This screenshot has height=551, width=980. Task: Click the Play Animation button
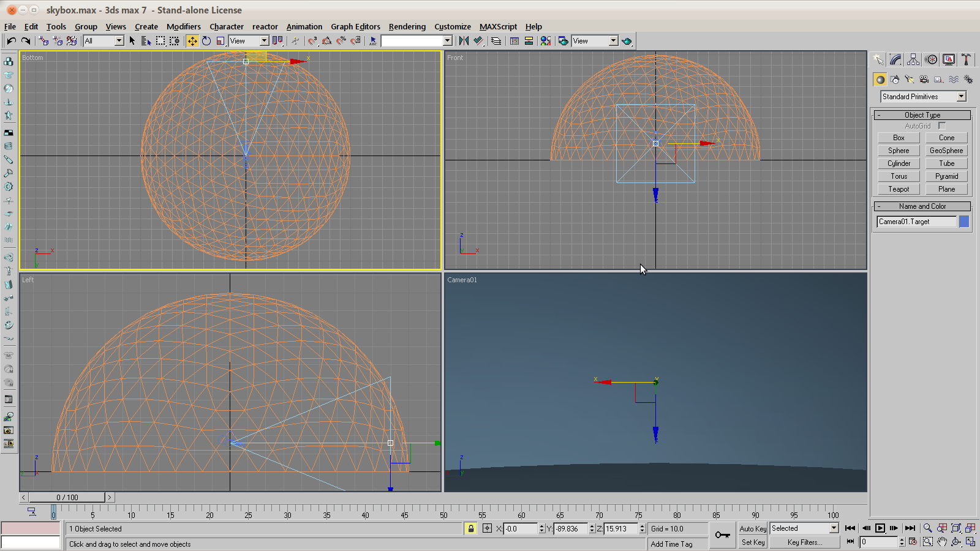point(880,528)
